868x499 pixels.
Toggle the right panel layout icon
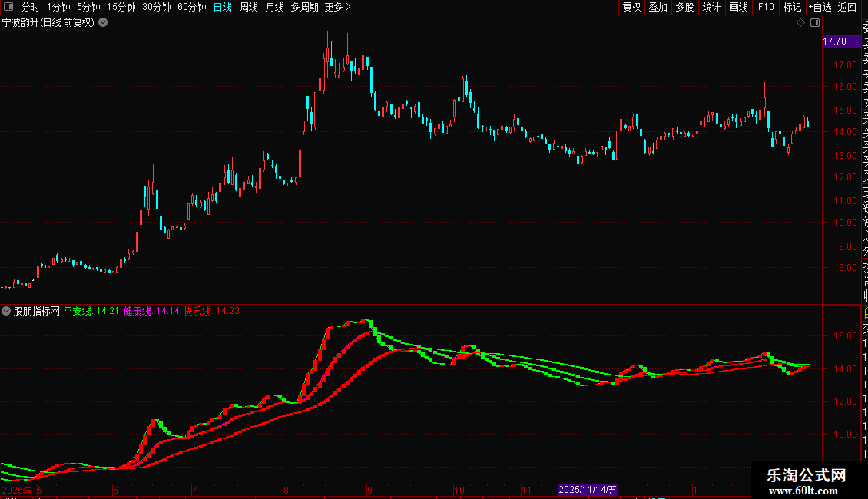click(815, 23)
